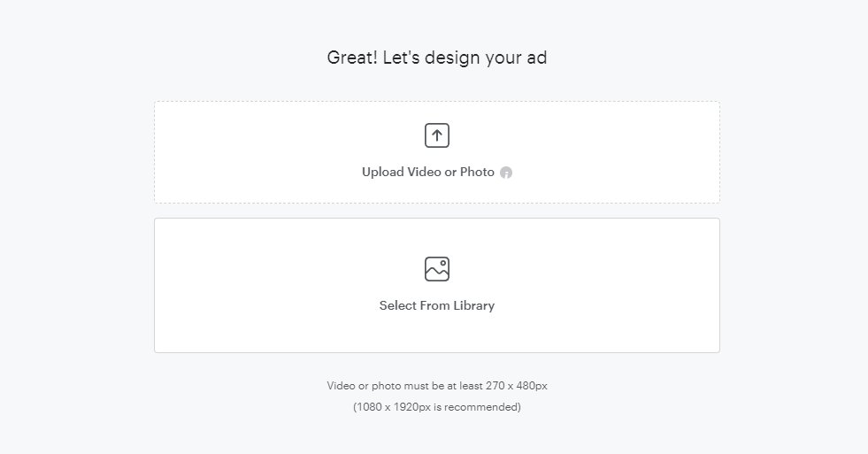Open the info tooltip beside Upload Video or Photo
The height and width of the screenshot is (454, 868).
[x=506, y=173]
